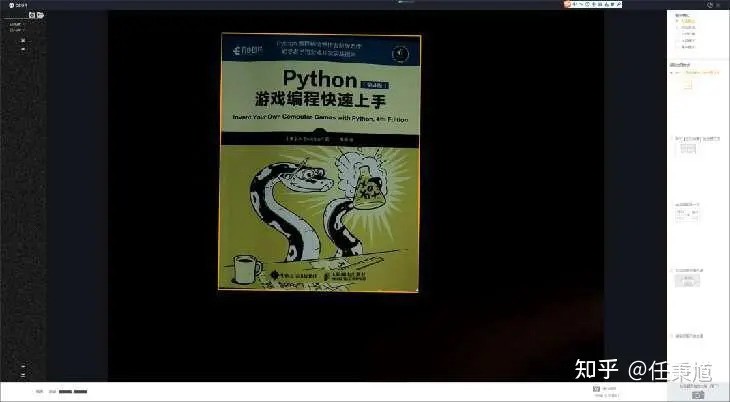Select the highlighted yellow first option in the right panel

tap(688, 21)
